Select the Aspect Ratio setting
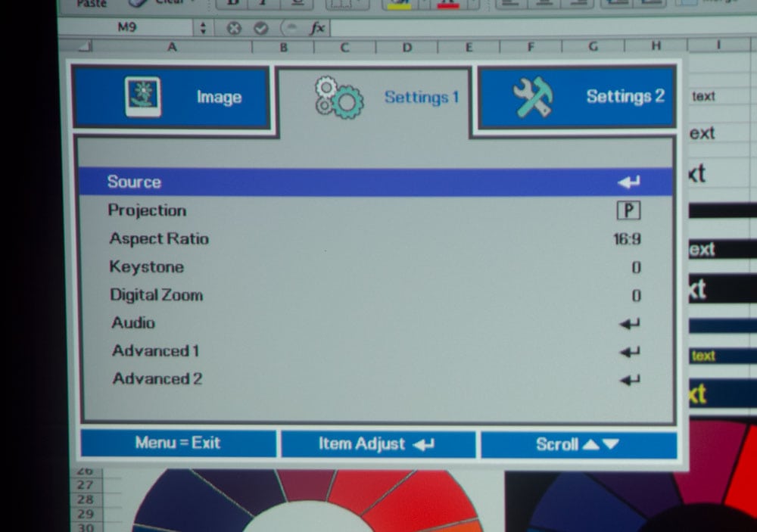Screen dimensions: 757x532 pos(375,239)
